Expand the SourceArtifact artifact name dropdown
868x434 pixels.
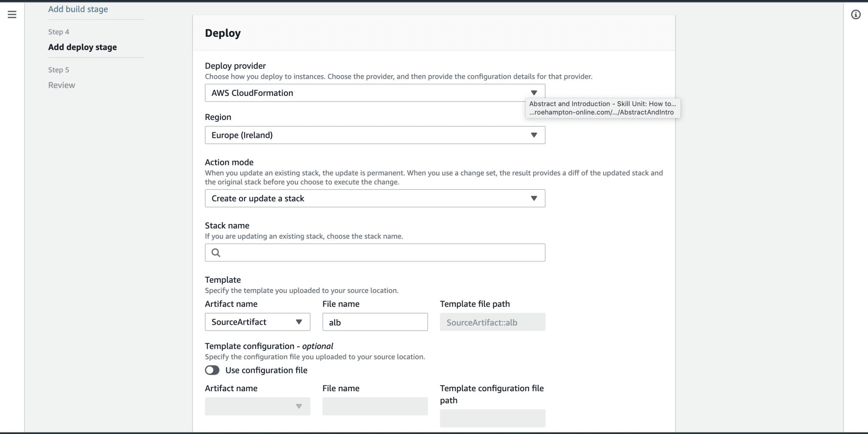tap(299, 322)
